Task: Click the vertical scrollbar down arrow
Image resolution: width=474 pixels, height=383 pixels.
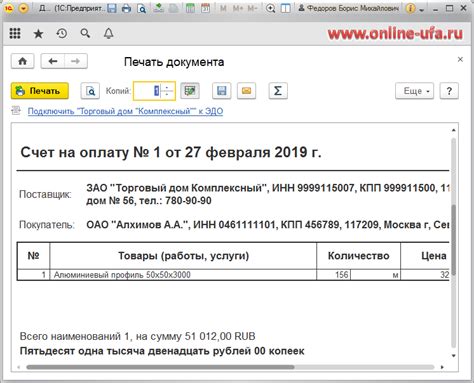Action: pos(453,356)
